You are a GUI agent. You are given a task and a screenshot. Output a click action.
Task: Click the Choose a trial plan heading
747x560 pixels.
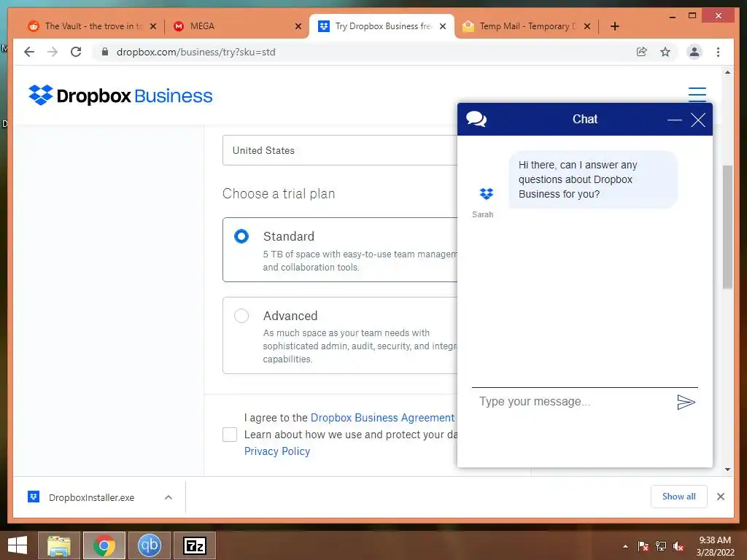click(279, 194)
